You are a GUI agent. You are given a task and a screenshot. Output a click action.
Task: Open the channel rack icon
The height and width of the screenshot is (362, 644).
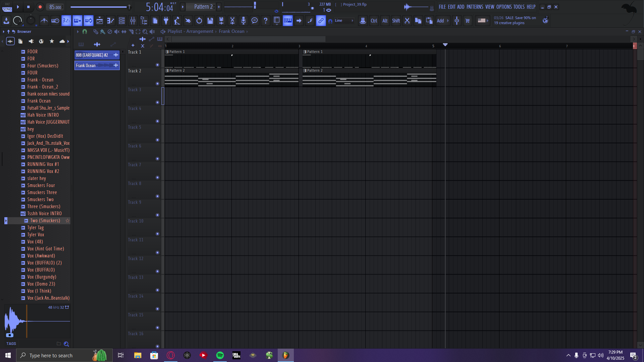[122, 21]
